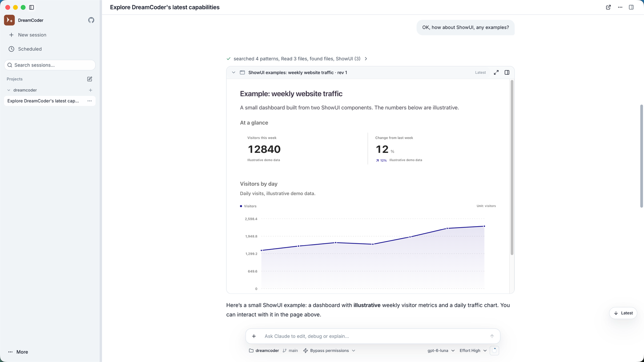Open the title bar more options menu
This screenshot has width=644, height=362.
pyautogui.click(x=620, y=7)
